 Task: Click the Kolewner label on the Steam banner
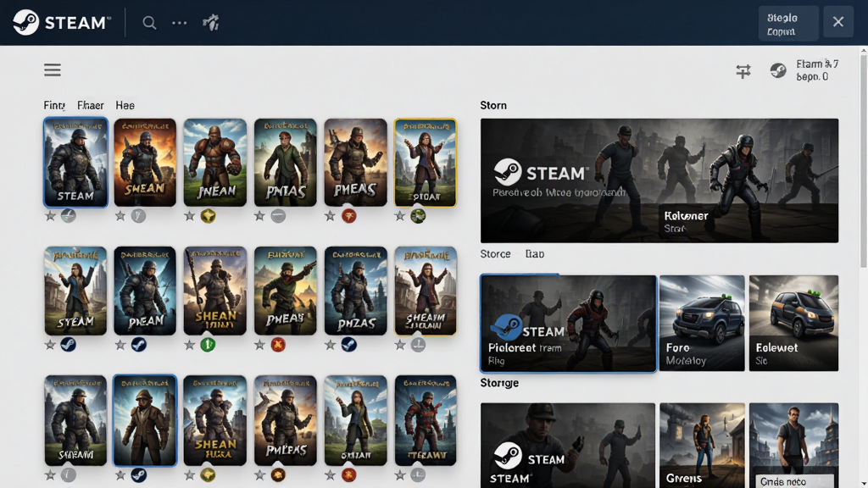coord(686,216)
